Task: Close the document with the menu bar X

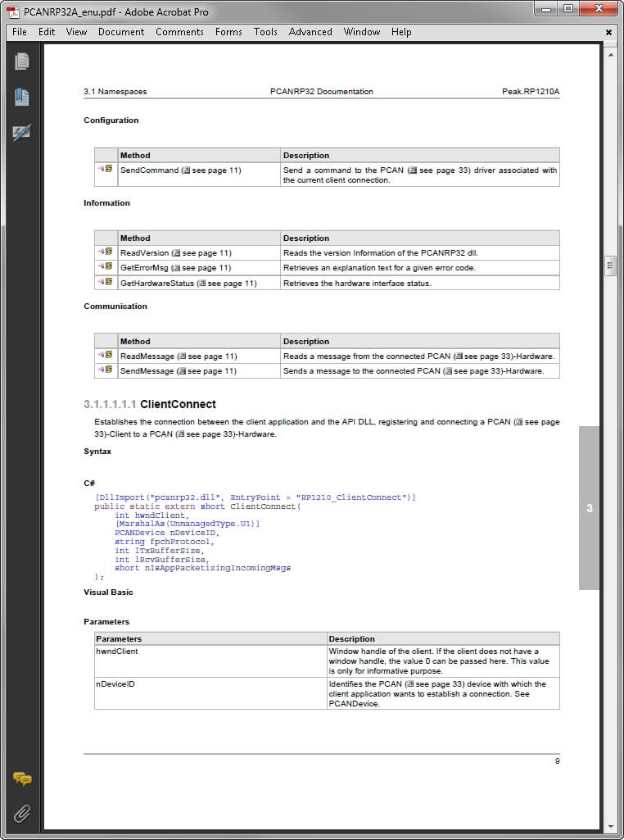Action: (608, 33)
